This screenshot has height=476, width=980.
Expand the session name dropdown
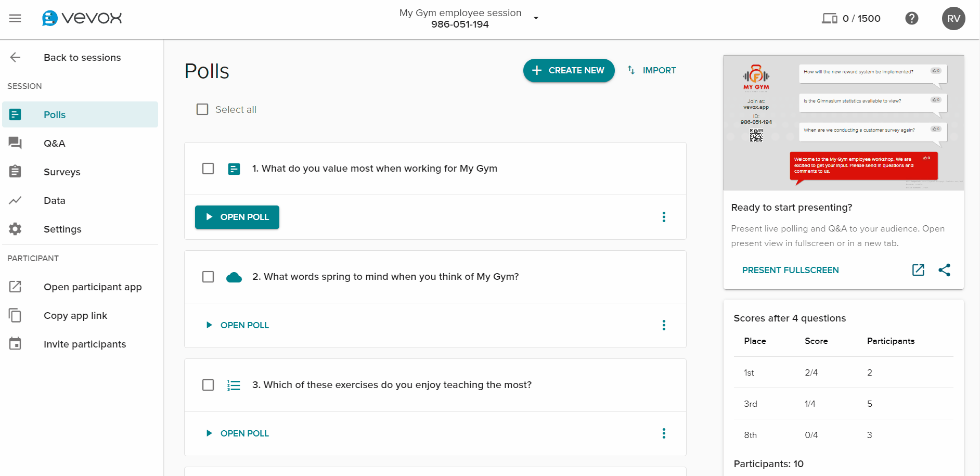point(536,17)
